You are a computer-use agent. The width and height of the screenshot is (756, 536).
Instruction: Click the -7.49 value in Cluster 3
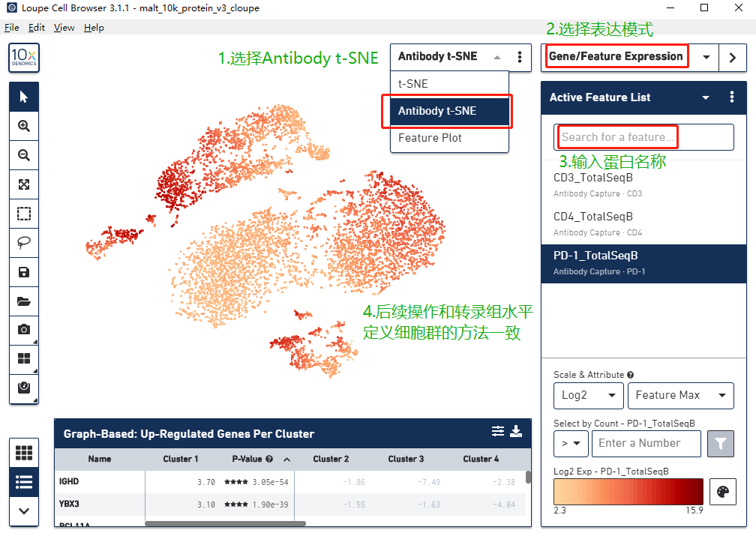tap(429, 482)
